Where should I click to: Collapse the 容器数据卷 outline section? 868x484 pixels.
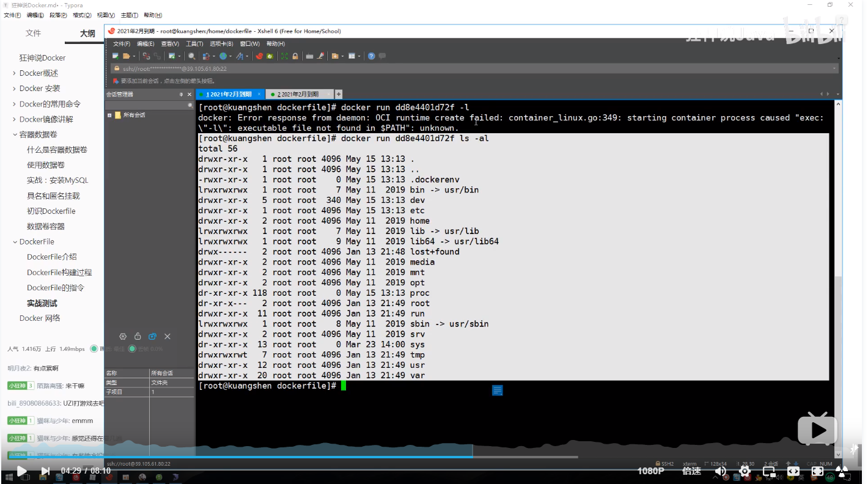coord(14,134)
